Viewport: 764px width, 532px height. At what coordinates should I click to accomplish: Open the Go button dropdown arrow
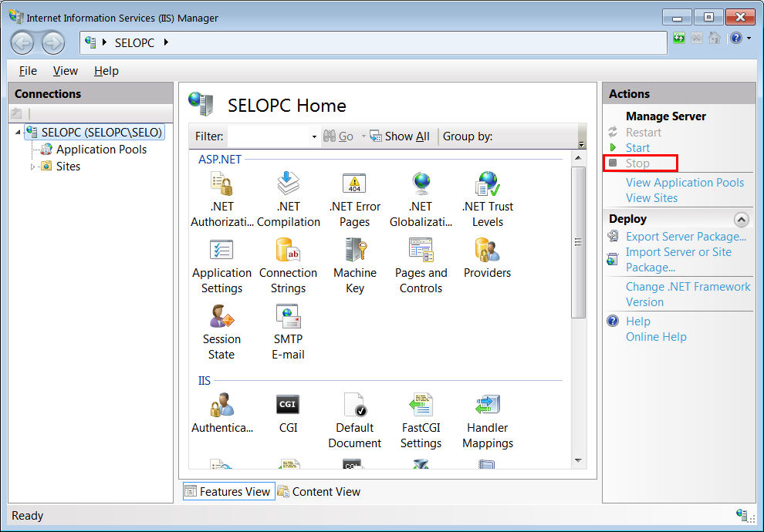click(x=363, y=136)
